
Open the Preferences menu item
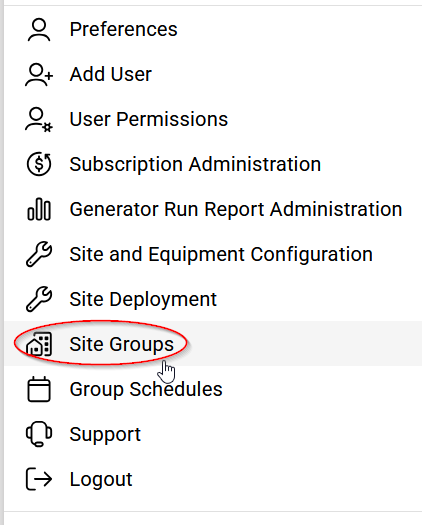coord(123,29)
